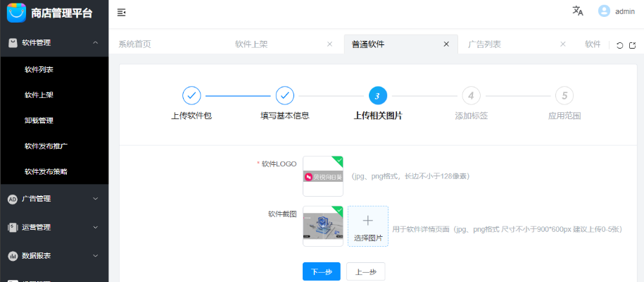Toggle the sidebar collapse hamburger icon
The image size is (644, 282).
[x=121, y=13]
